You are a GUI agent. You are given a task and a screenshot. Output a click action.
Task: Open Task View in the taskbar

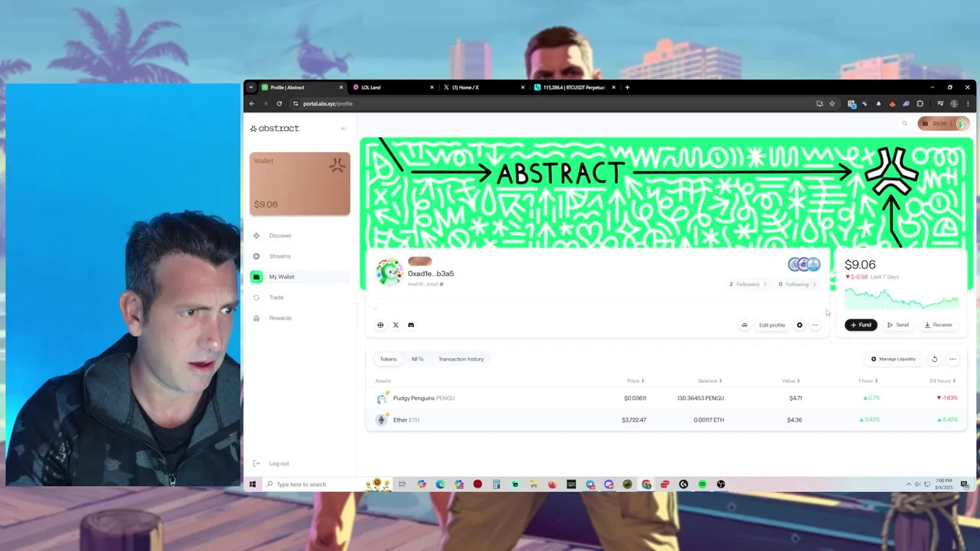pyautogui.click(x=402, y=484)
